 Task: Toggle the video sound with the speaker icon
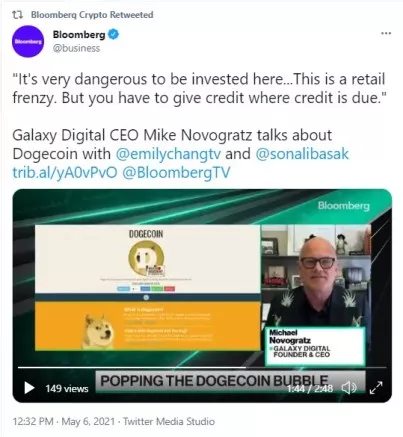click(x=349, y=388)
